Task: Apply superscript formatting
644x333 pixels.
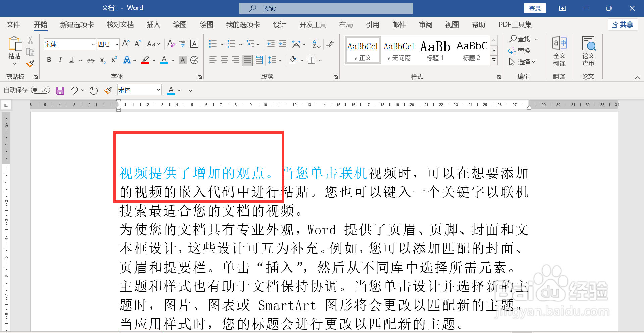Action: [113, 60]
